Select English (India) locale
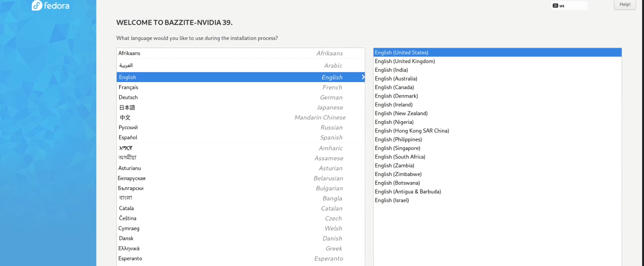This screenshot has height=266, width=644. [497, 70]
